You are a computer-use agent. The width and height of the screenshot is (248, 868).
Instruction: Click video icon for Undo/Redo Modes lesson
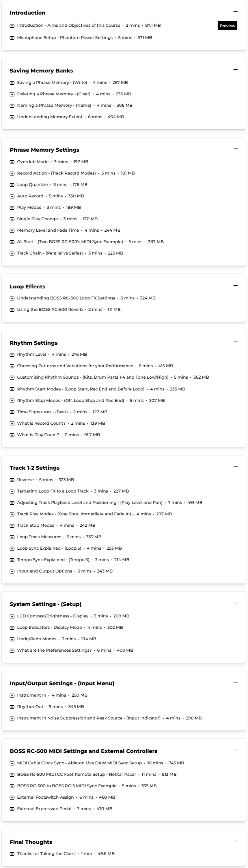(x=12, y=639)
